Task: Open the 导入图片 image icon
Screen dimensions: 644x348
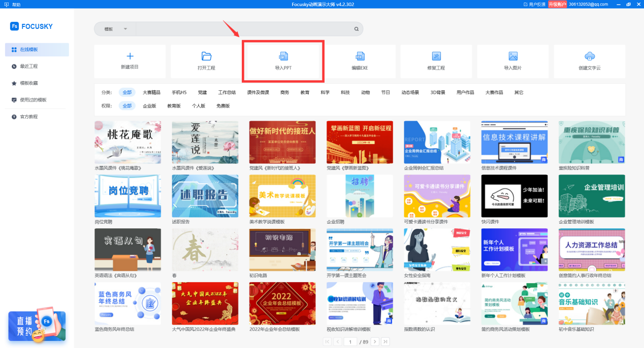Action: [512, 56]
